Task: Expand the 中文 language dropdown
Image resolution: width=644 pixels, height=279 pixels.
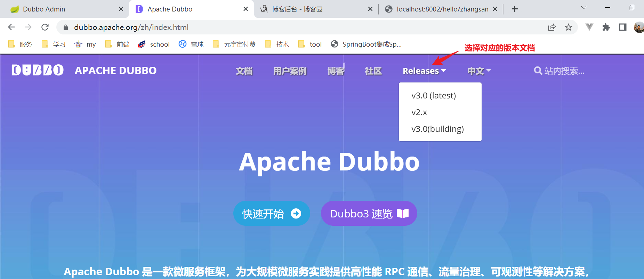Action: pos(479,71)
